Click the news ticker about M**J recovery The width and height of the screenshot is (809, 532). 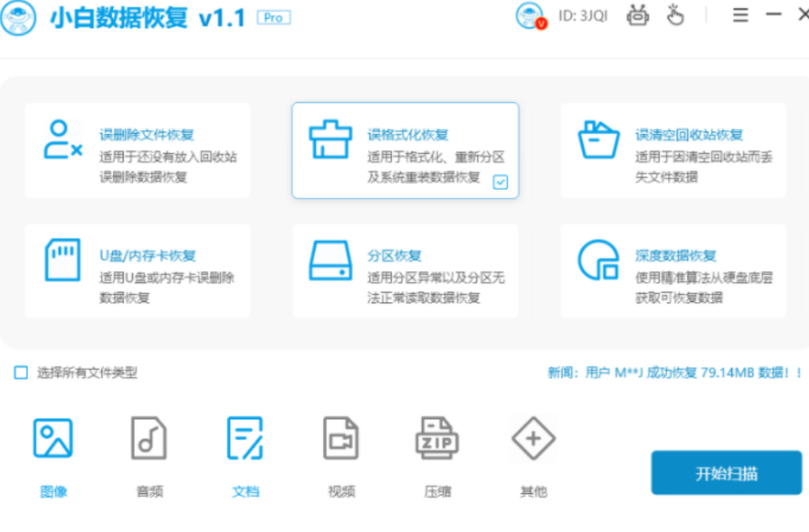675,372
